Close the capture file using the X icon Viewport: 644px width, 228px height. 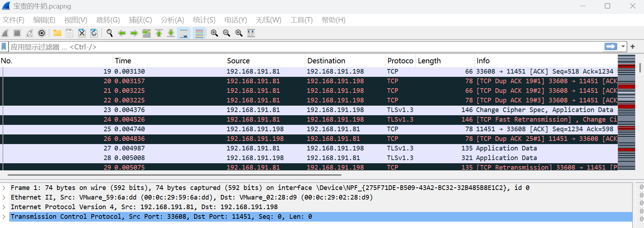[82, 33]
